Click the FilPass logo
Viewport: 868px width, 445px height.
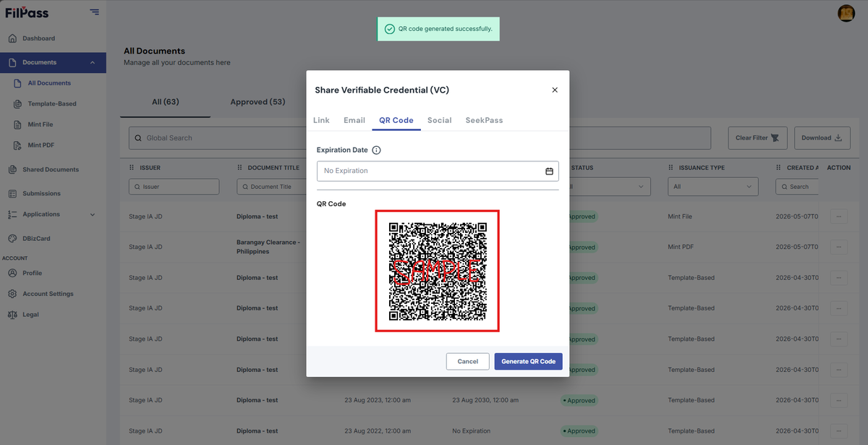pos(26,12)
